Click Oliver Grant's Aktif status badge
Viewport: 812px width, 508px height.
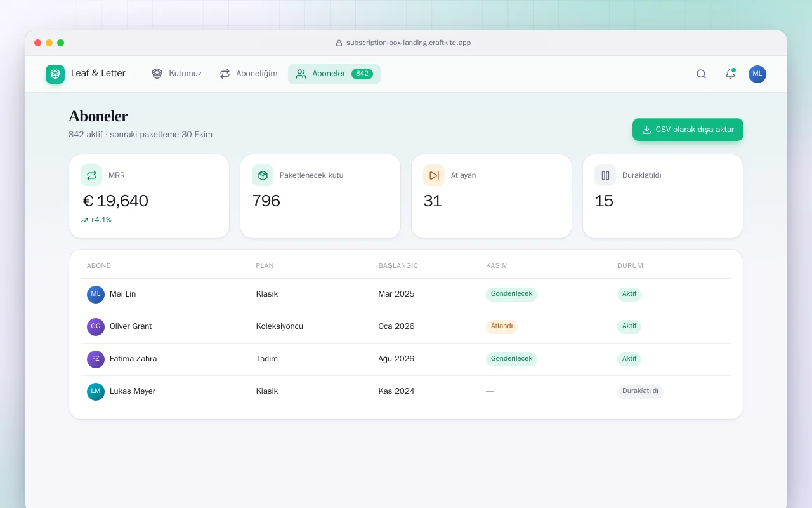pyautogui.click(x=629, y=327)
